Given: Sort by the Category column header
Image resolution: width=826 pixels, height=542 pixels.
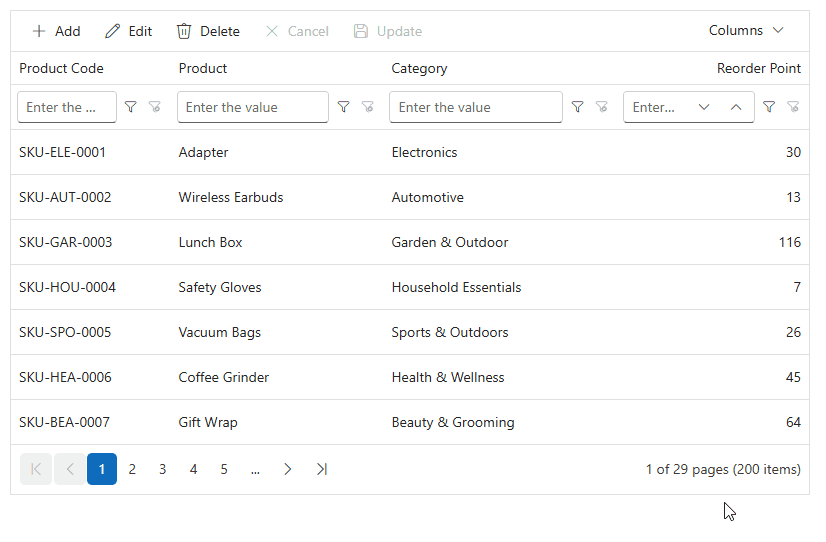Looking at the screenshot, I should click(419, 68).
